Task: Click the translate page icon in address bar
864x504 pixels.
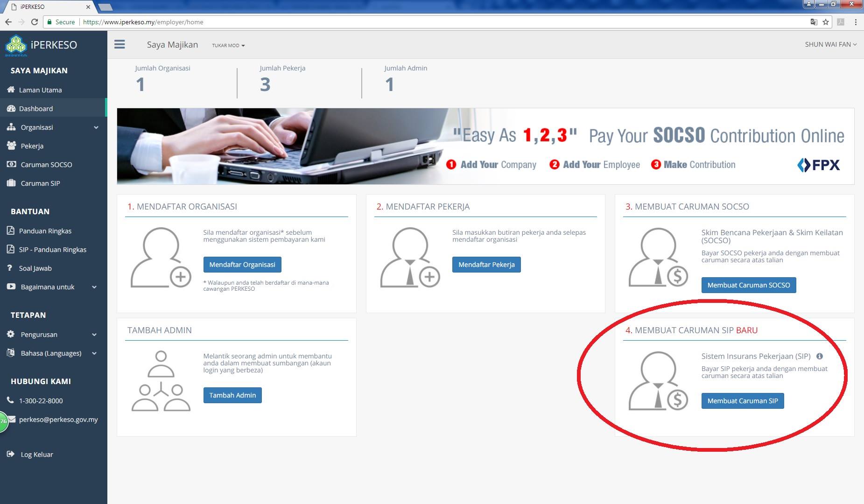Action: [814, 22]
